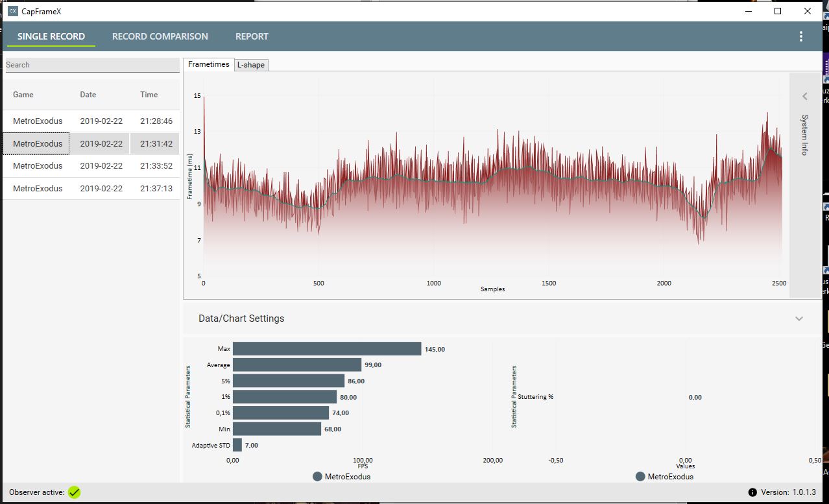Screen dimensions: 829x504
Task: Click the Observer active label
Action: click(37, 492)
